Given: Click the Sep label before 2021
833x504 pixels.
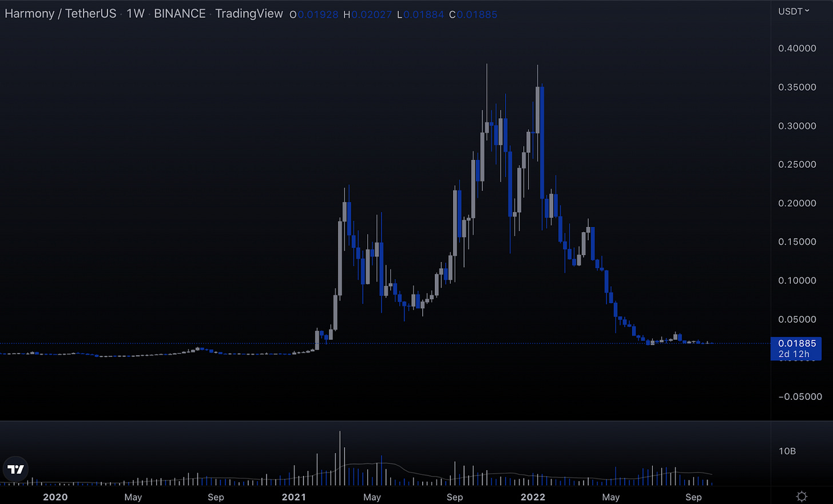Looking at the screenshot, I should (216, 497).
